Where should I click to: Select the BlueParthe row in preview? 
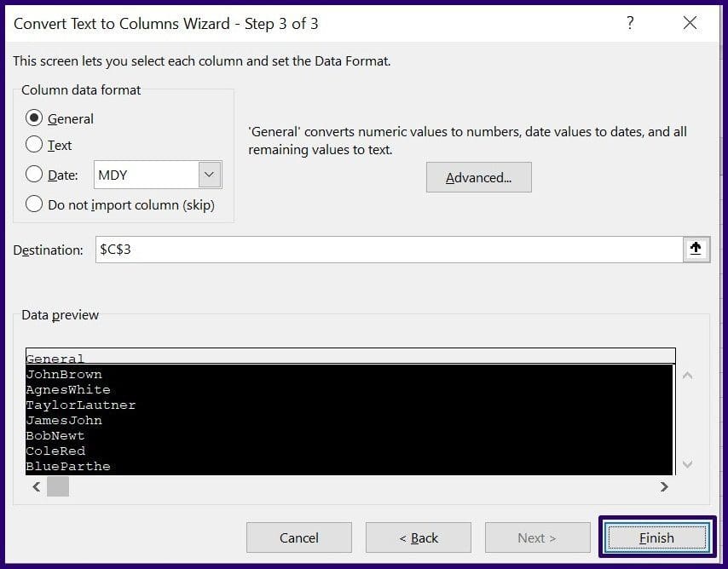tap(350, 466)
